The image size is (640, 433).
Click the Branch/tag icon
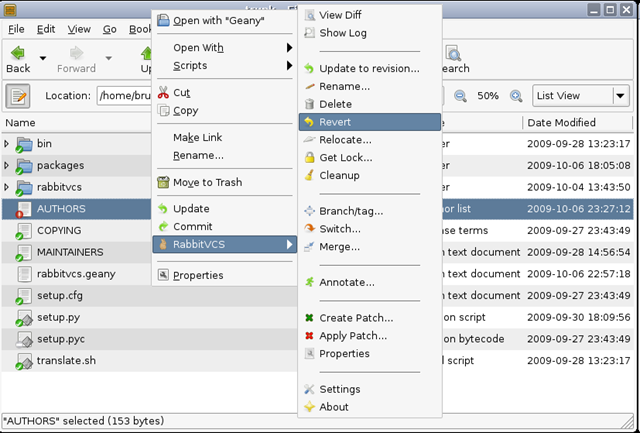click(x=309, y=211)
